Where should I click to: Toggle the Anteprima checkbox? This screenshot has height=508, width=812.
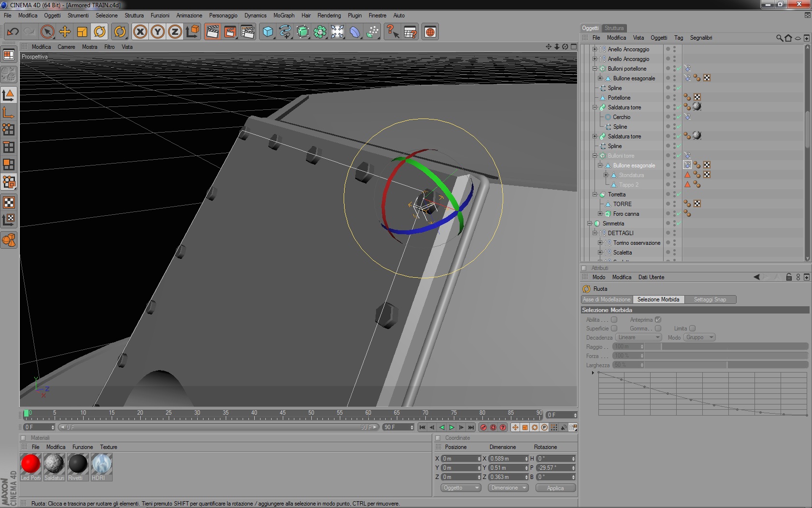click(658, 319)
